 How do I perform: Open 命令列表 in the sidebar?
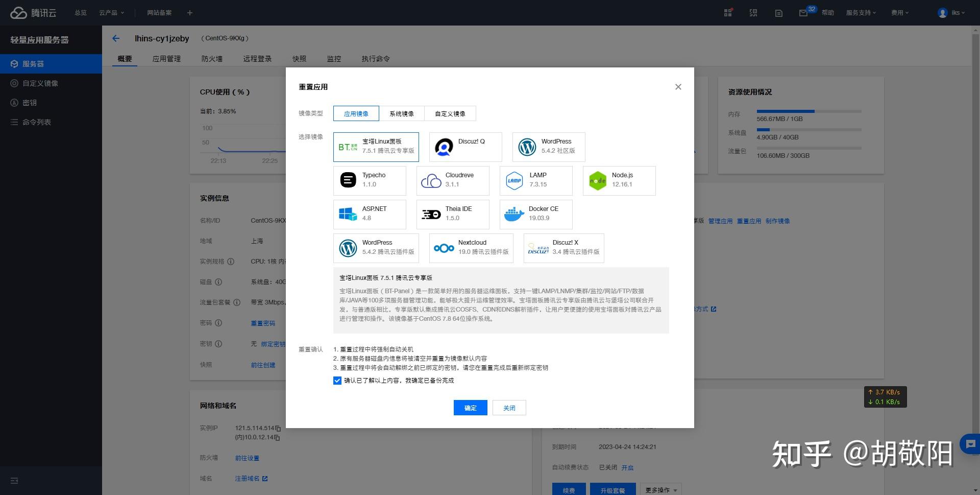point(51,122)
